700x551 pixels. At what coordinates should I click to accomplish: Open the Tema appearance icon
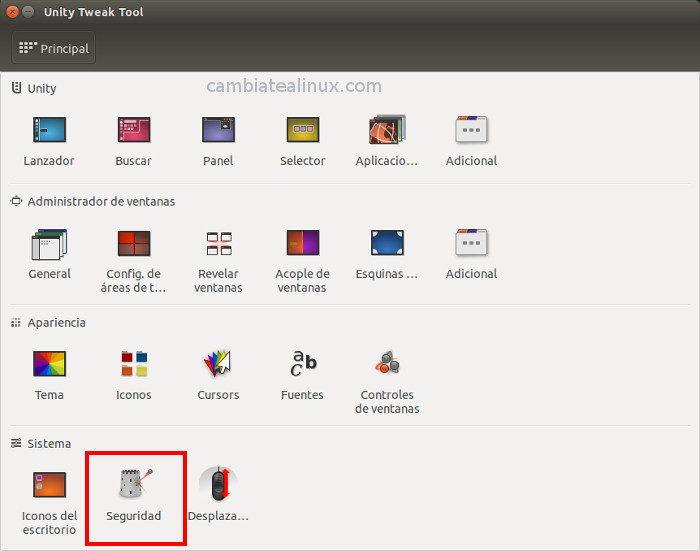[49, 364]
